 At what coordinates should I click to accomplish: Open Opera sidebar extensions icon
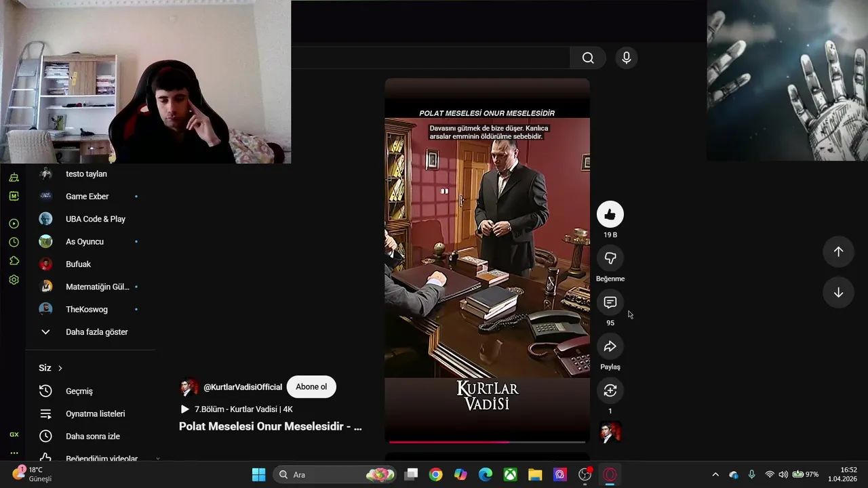click(x=14, y=261)
